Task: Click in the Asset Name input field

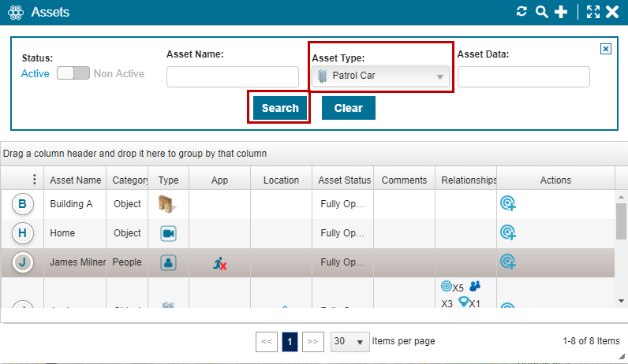Action: (233, 76)
